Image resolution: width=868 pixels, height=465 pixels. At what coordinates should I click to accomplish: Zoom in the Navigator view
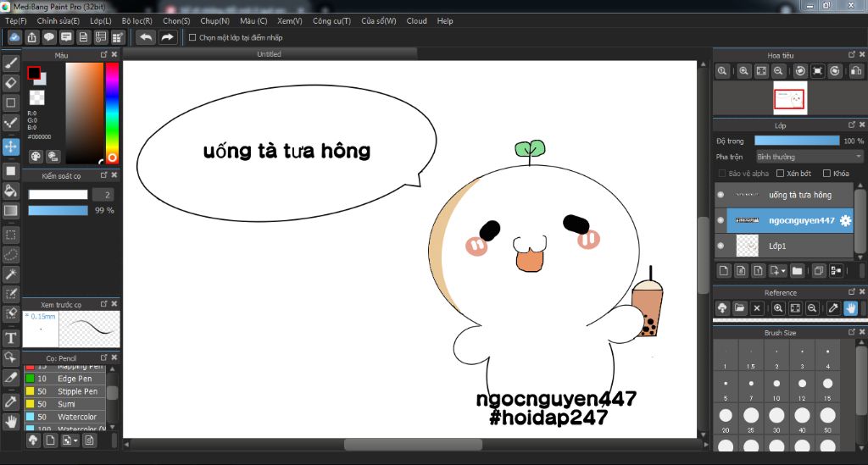click(x=743, y=71)
